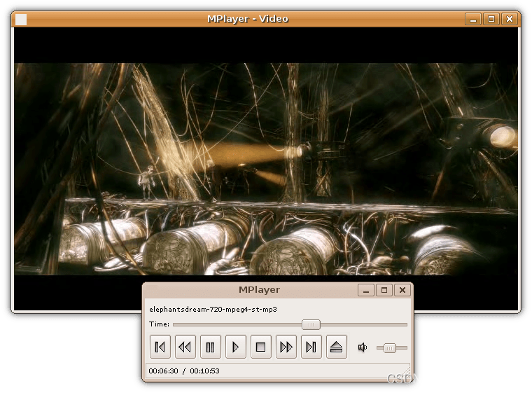Click the Time seek slider handle
This screenshot has height=393, width=532.
[x=311, y=325]
